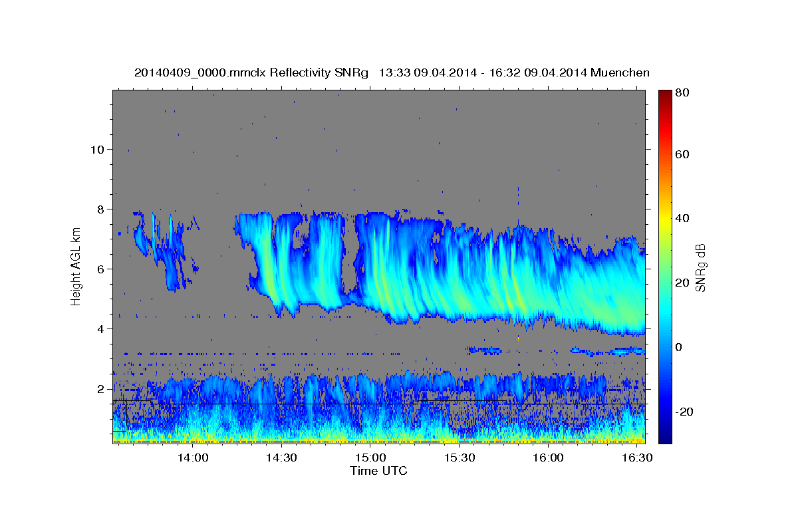798x532 pixels.
Task: Click the dark red top of colorbar
Action: pos(665,96)
